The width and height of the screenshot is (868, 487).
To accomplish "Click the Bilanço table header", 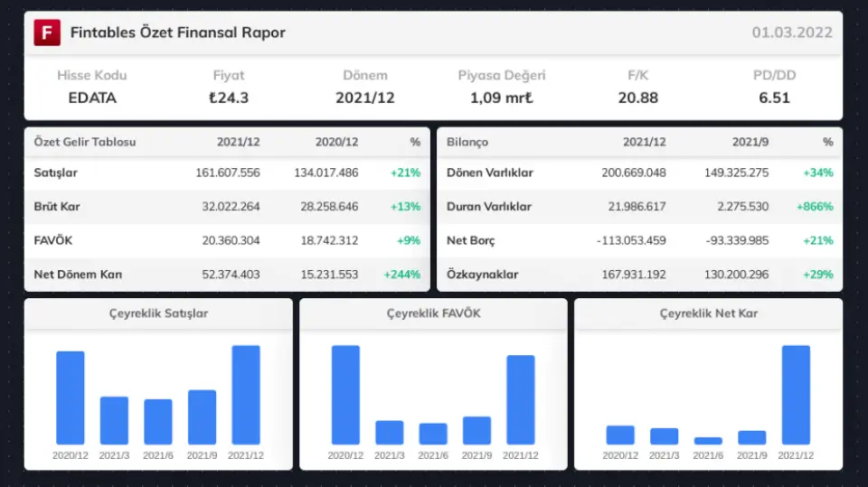I will pyautogui.click(x=467, y=142).
